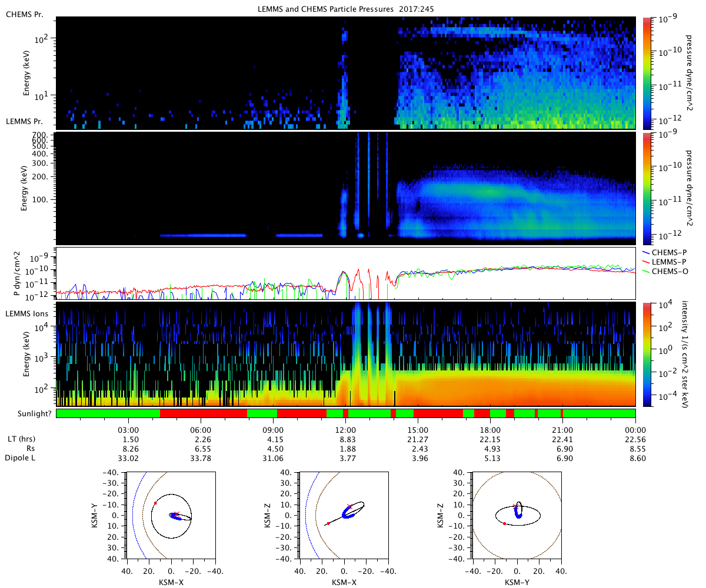Open the KSM-Y versus KSM-Z orbit plot
The image size is (706, 588).
(517, 516)
